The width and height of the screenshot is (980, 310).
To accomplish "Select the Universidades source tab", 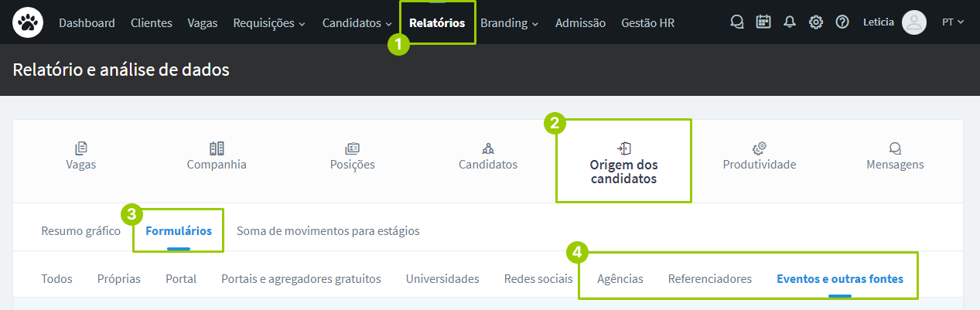I will pos(442,279).
